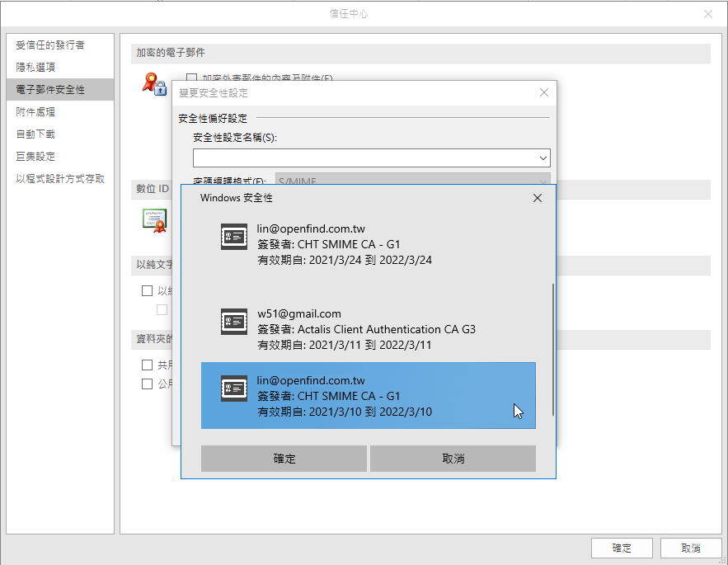The image size is (728, 565).
Task: Open the 安全性設定名稱 dropdown
Action: pyautogui.click(x=542, y=158)
